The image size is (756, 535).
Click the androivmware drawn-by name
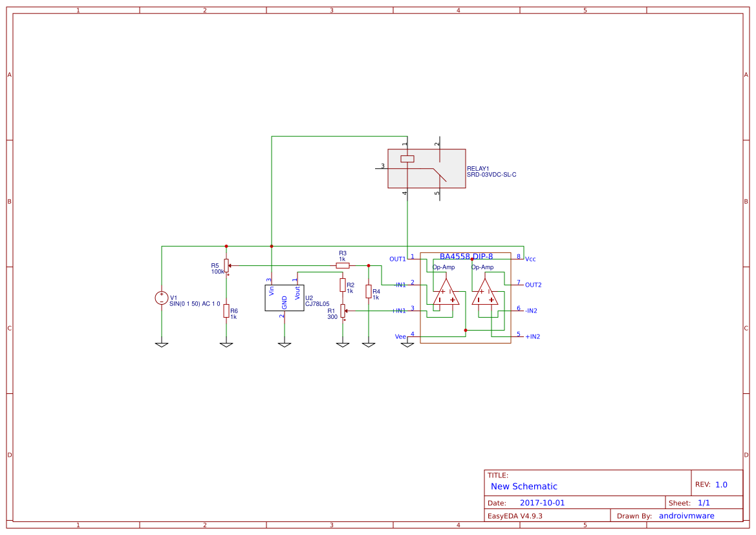pos(687,516)
